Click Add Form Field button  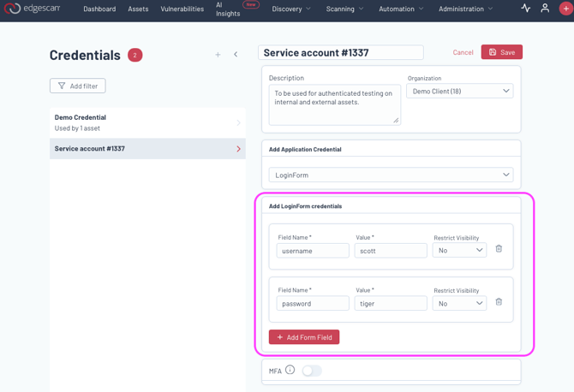304,337
